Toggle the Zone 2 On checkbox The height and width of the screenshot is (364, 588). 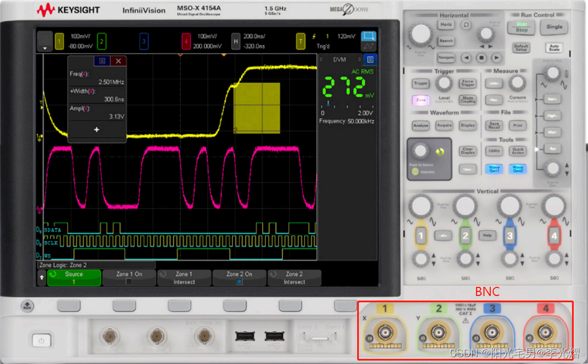[239, 282]
